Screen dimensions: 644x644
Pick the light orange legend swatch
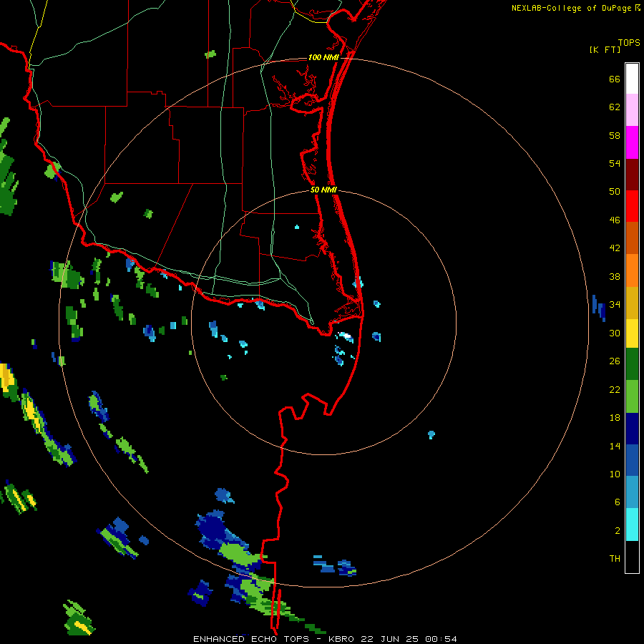[632, 270]
